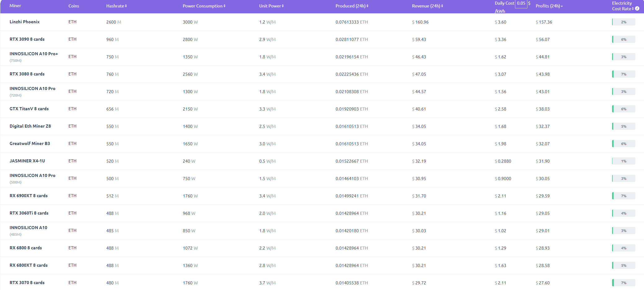The height and width of the screenshot is (290, 644).
Task: Click the Electricity Cost Rate info icon
Action: pyautogui.click(x=637, y=9)
